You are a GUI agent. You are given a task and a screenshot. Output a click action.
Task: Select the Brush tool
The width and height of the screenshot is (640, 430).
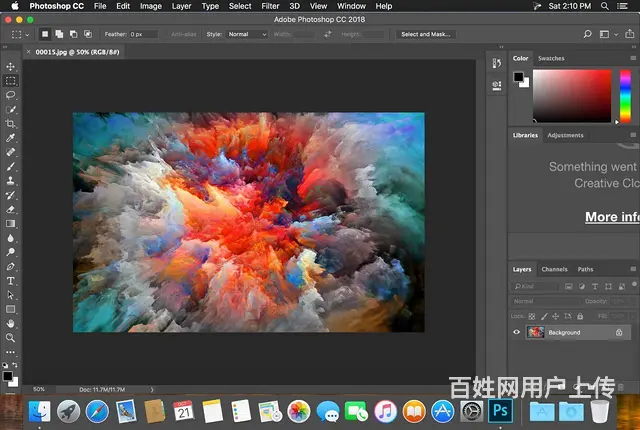[11, 166]
